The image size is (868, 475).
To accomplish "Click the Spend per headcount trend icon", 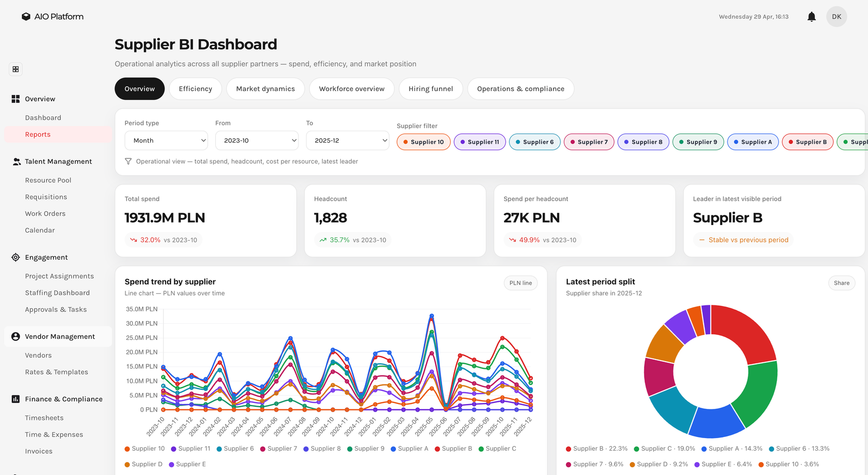I will tap(512, 240).
